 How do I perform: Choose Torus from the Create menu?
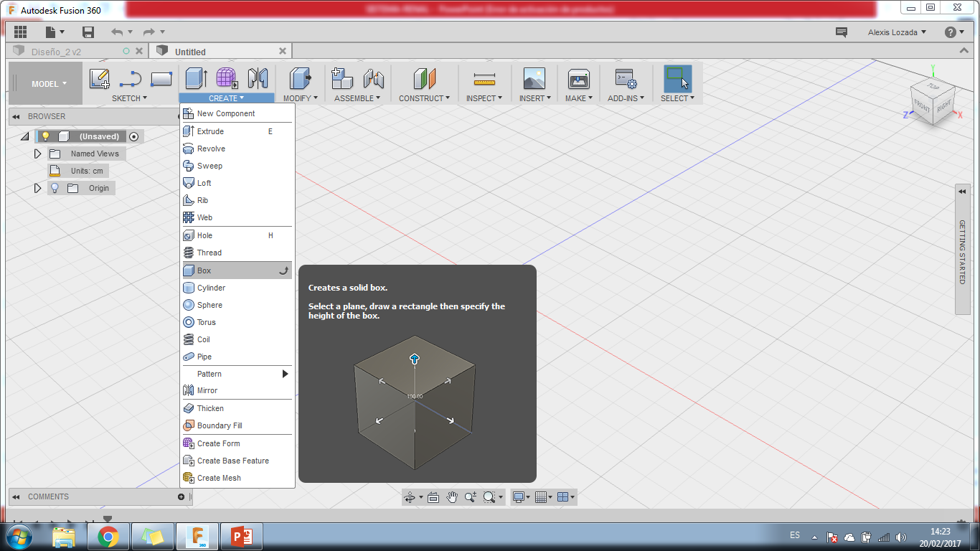coord(237,322)
